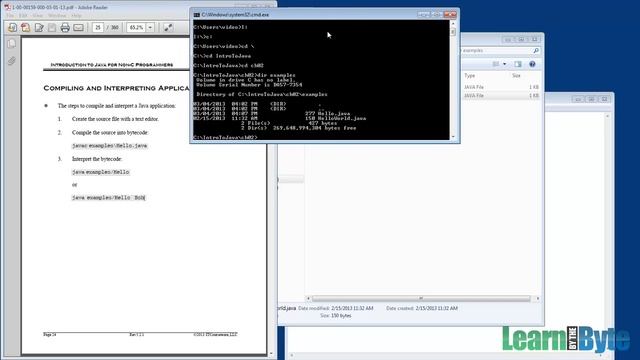Screen dimensions: 640x360
Task: Click the first Adobe Reader toolbar icon
Action: point(12,27)
